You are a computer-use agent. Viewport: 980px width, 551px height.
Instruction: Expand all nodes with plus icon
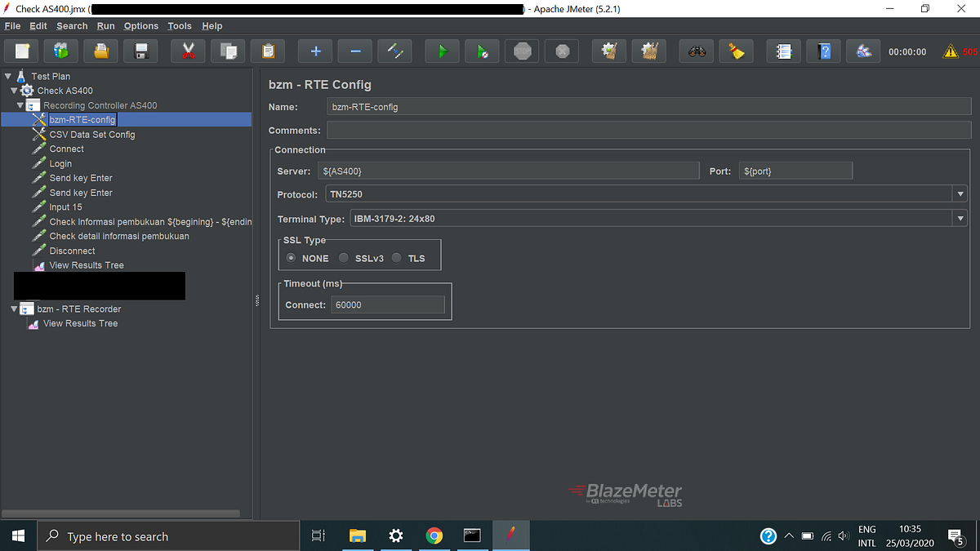point(315,51)
